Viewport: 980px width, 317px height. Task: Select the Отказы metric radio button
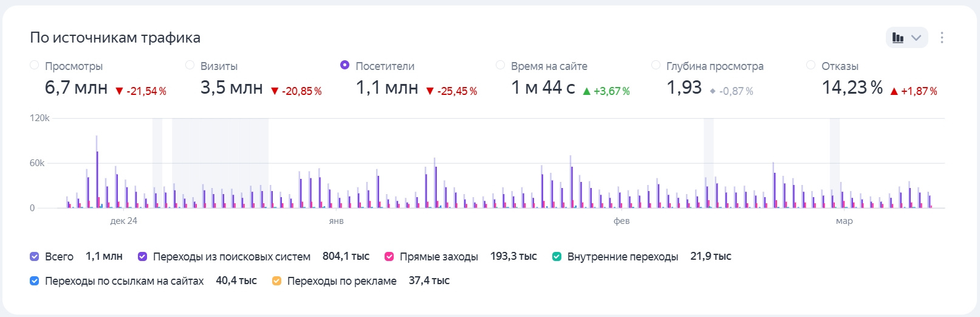810,65
